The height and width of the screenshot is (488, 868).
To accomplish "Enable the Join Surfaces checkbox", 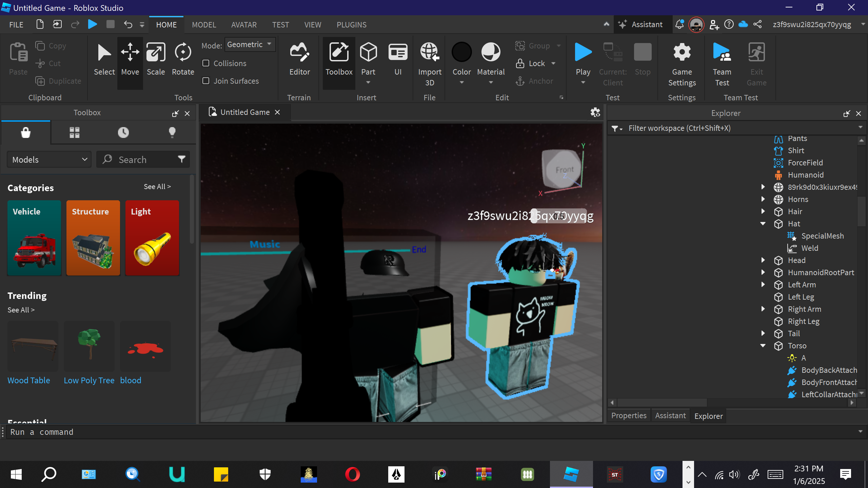I will tap(206, 81).
